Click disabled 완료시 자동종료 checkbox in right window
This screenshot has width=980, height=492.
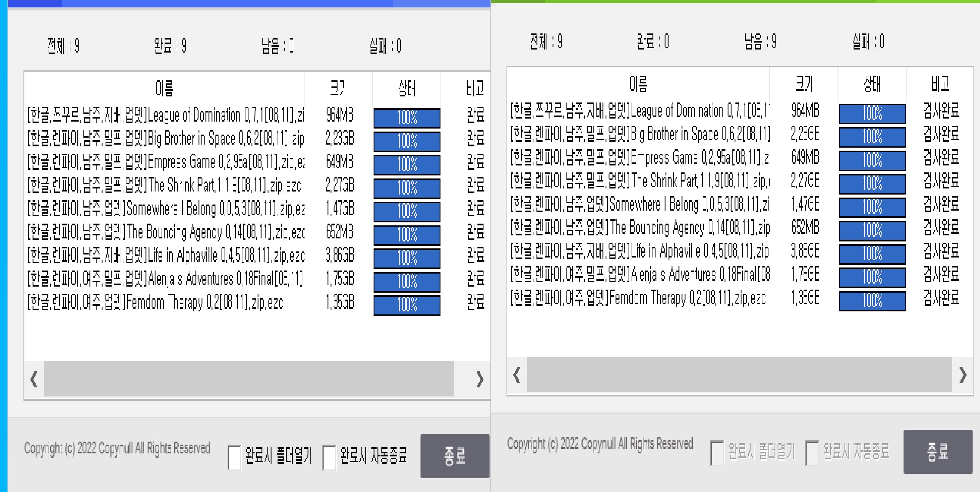[x=812, y=453]
